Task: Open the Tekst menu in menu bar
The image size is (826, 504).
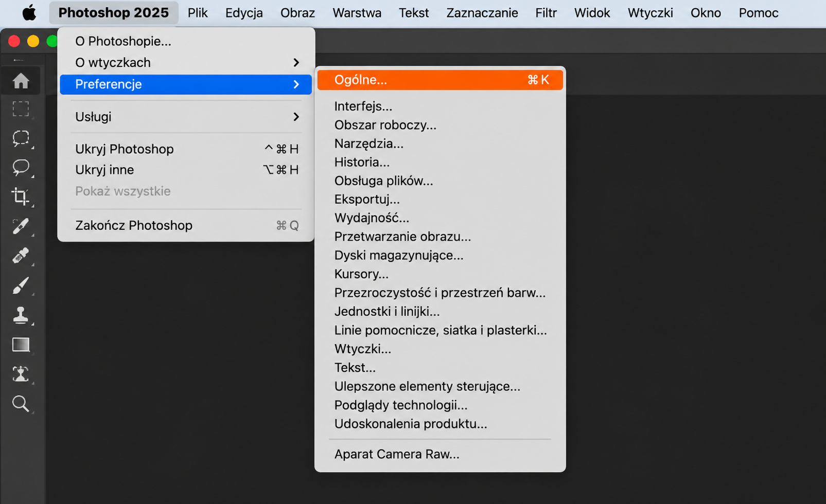Action: (414, 13)
